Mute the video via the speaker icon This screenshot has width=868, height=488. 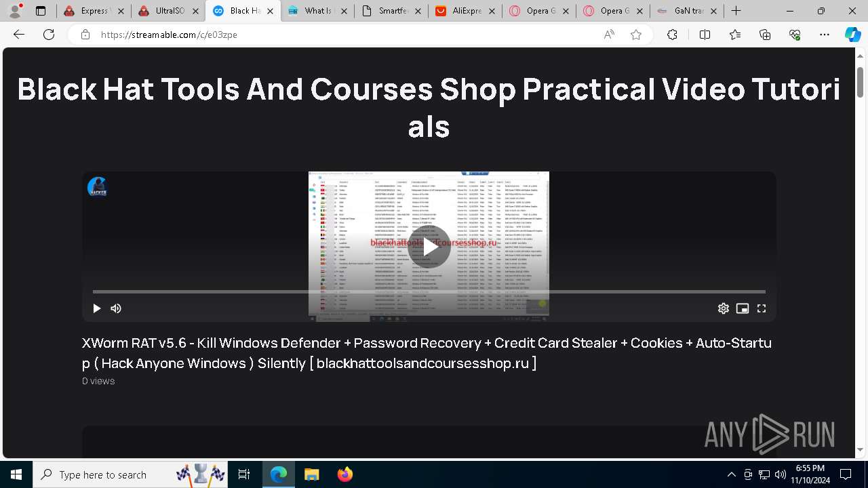pyautogui.click(x=116, y=308)
